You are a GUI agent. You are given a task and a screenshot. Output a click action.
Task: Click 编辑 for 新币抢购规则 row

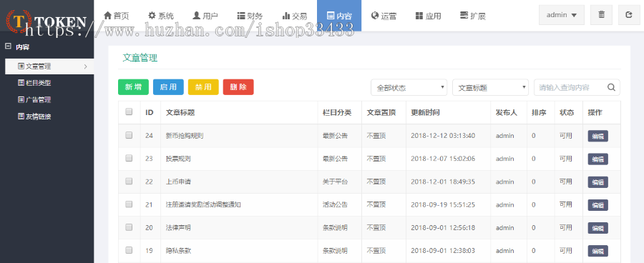598,137
